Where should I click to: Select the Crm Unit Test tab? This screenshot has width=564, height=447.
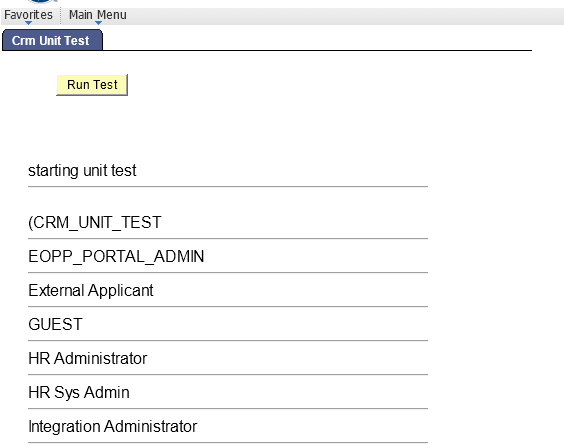point(53,40)
